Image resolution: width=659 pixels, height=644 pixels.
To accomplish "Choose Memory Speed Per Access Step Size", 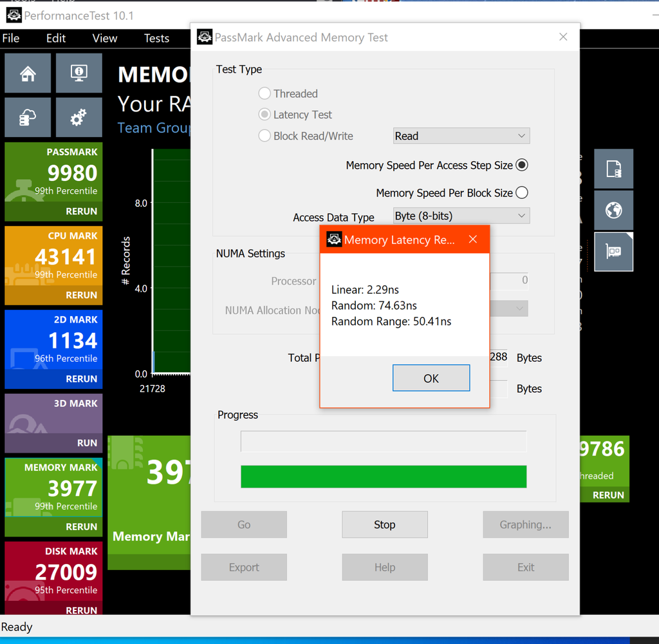I will [521, 165].
